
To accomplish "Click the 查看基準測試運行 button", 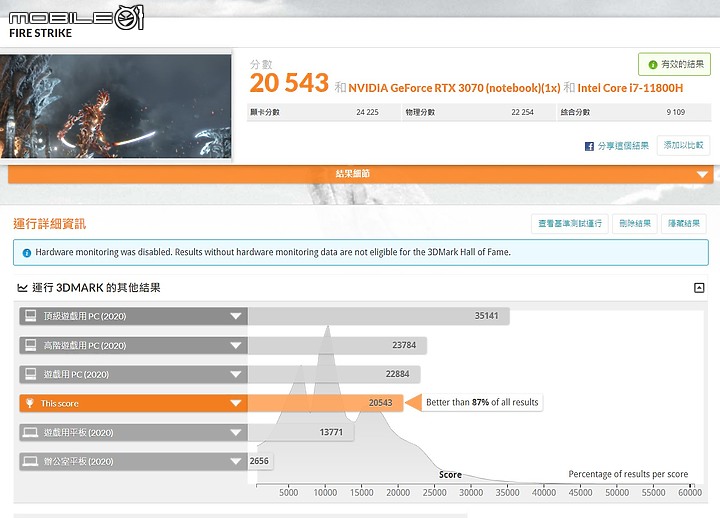I will pos(570,224).
